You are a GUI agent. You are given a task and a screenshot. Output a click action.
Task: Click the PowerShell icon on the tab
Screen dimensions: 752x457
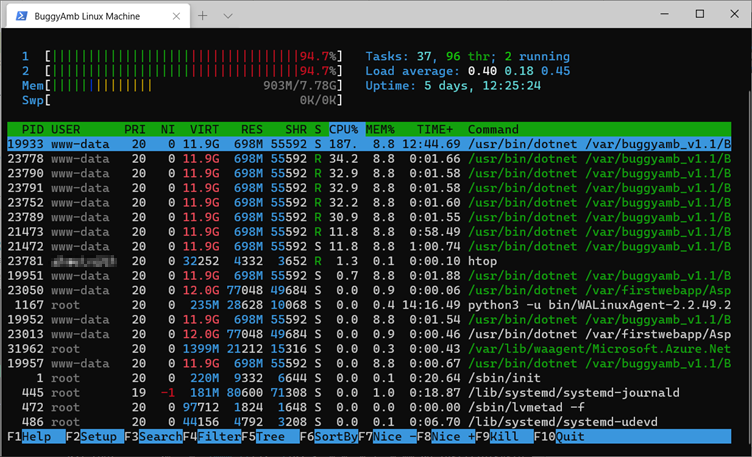pyautogui.click(x=22, y=16)
